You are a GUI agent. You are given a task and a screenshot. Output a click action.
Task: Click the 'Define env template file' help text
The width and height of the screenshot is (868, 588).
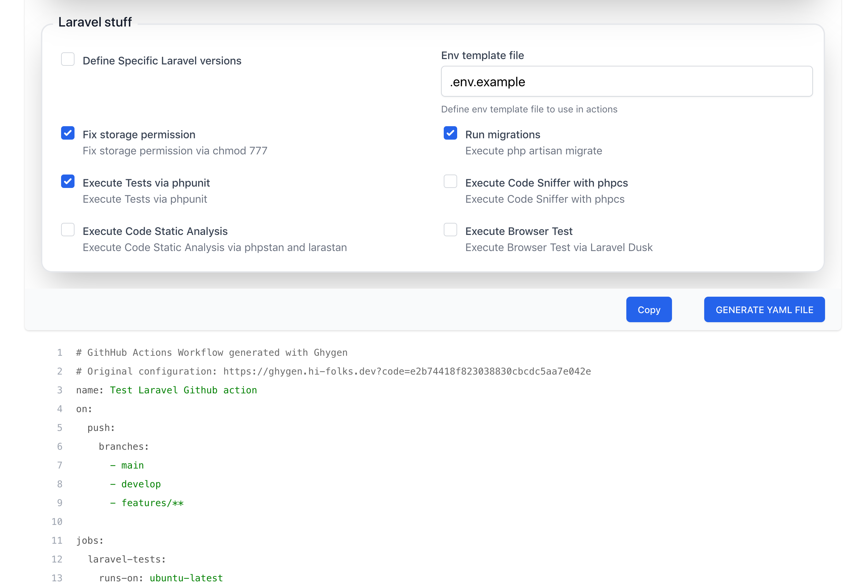529,109
